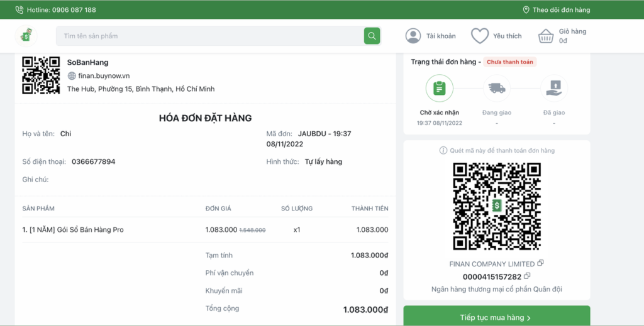
Task: Click the green search magnifier button
Action: point(372,36)
